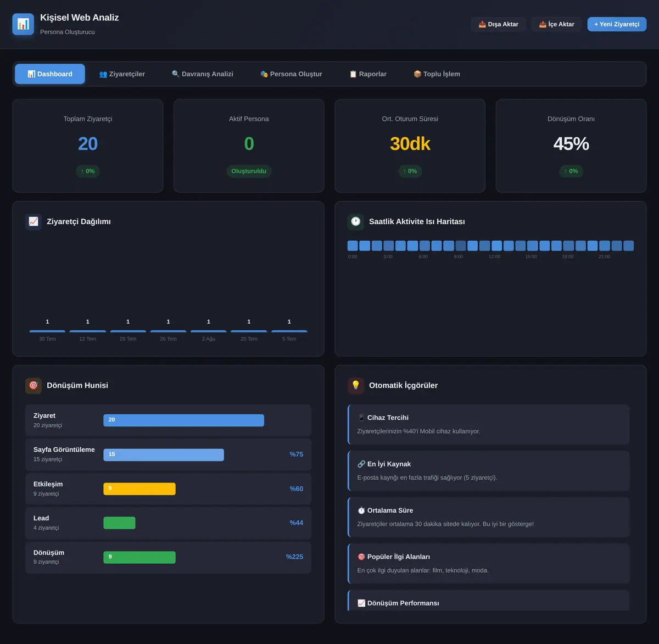Click the Cihaz Tercihi insight card
The image size is (659, 644).
[489, 425]
